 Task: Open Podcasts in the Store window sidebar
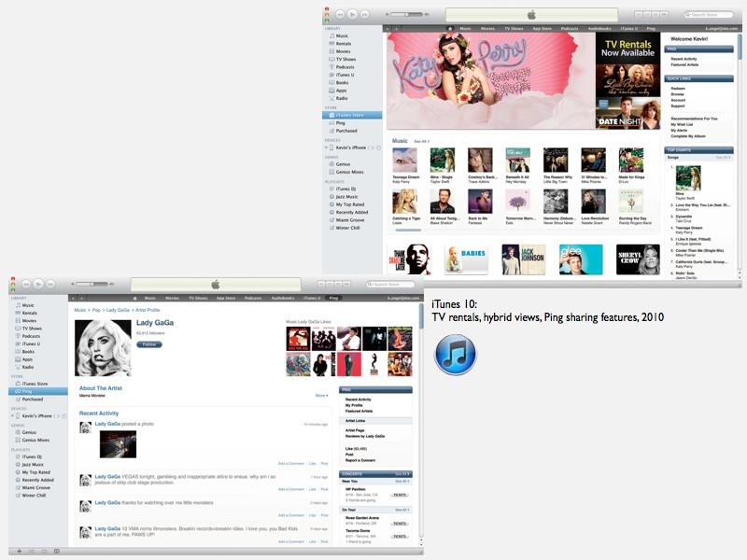pos(345,67)
